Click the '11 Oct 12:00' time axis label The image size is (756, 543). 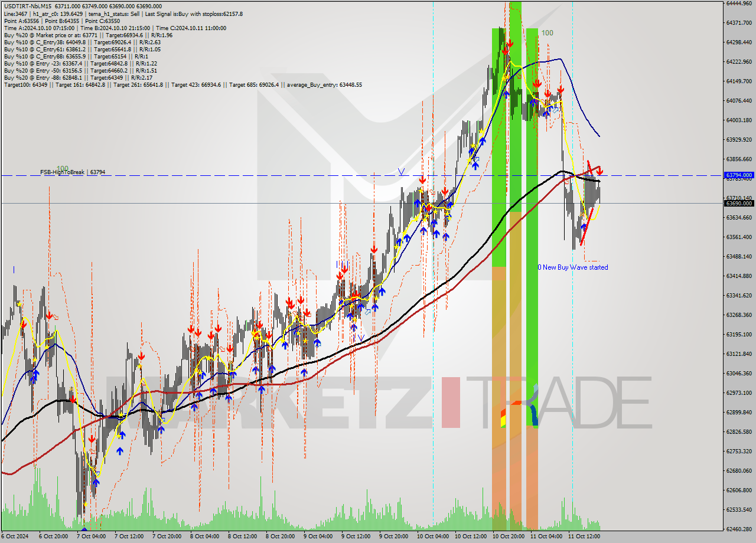[x=583, y=537]
